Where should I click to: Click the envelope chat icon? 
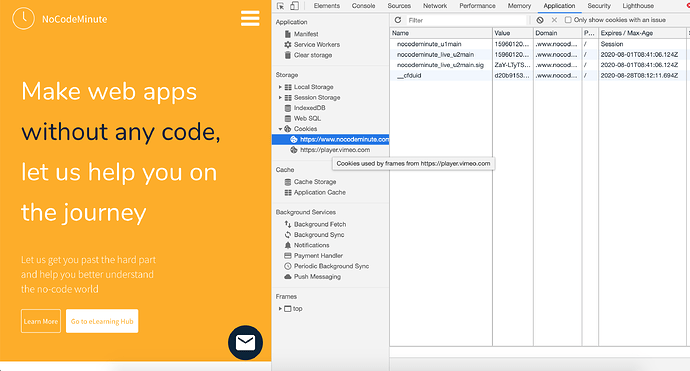pyautogui.click(x=245, y=342)
